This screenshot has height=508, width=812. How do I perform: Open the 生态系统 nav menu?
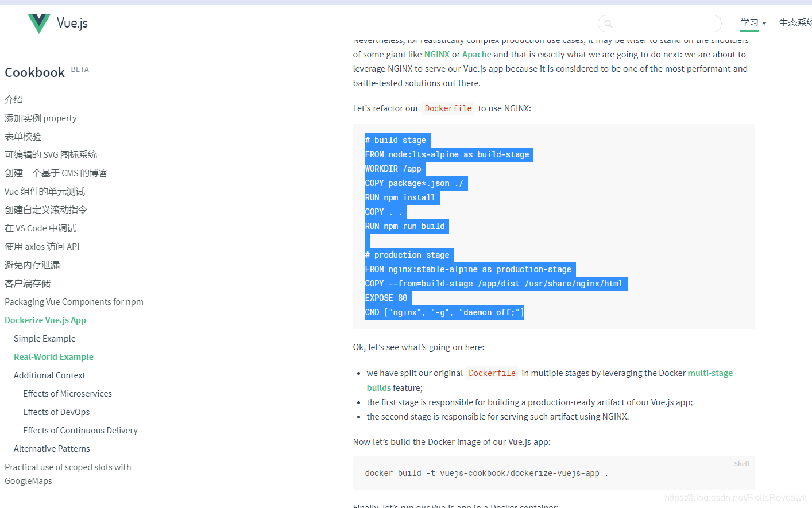(x=795, y=23)
